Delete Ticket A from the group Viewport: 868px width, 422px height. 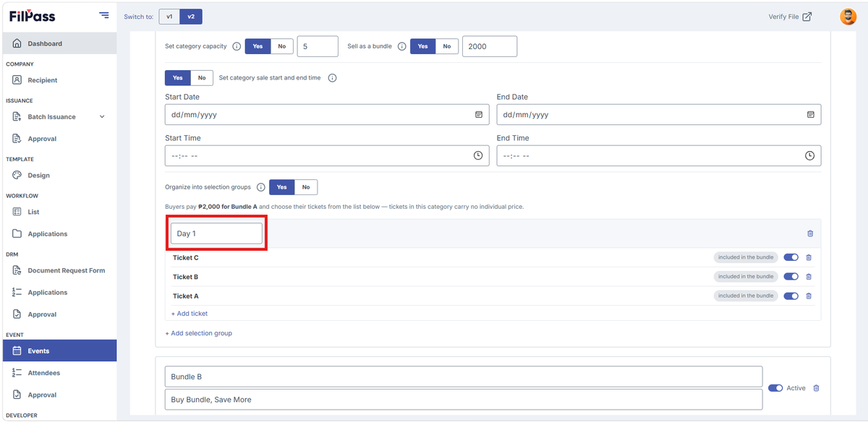coord(809,296)
